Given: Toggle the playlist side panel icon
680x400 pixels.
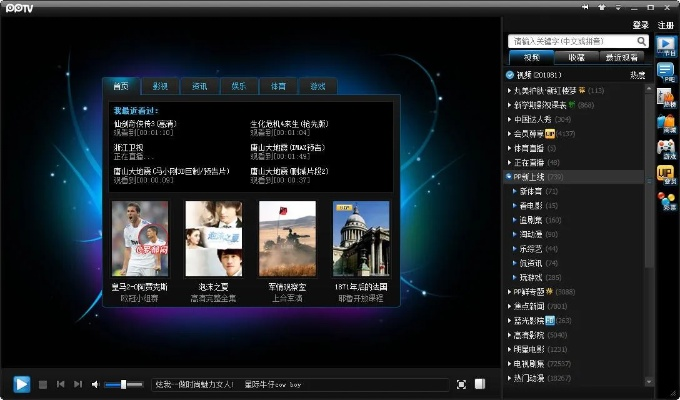Looking at the screenshot, I should 480,384.
